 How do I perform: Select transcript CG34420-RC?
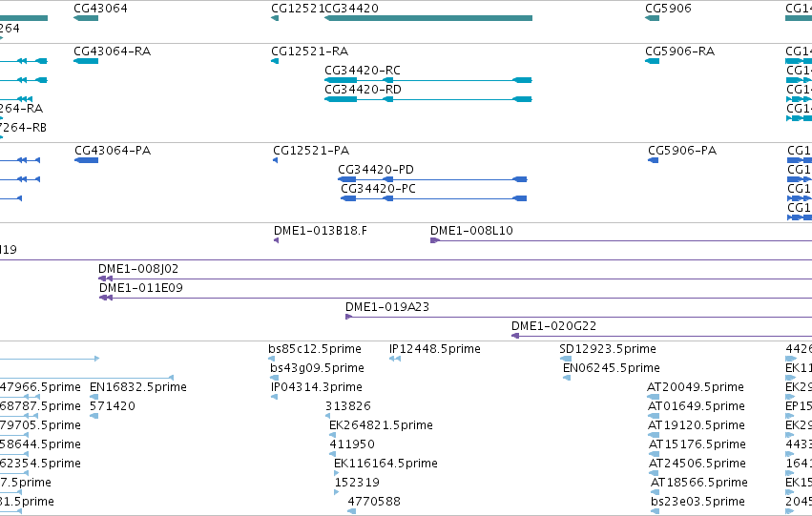coord(428,80)
